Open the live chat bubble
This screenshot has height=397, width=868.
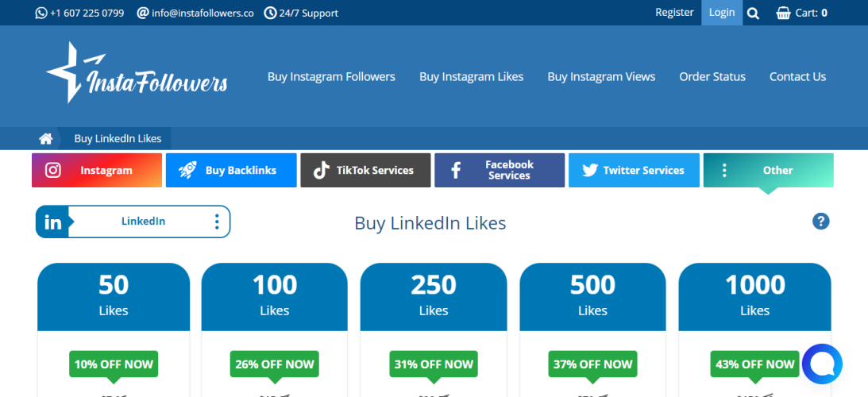click(822, 364)
